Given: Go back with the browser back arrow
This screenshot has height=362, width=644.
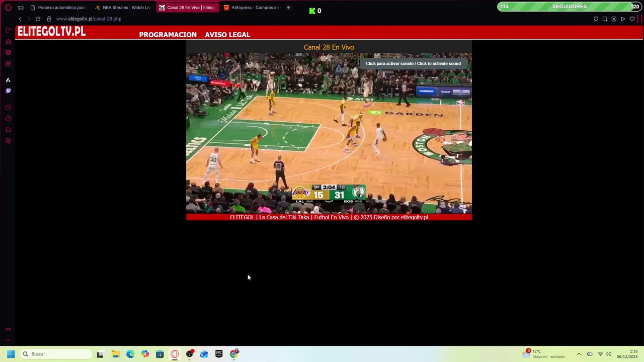Looking at the screenshot, I should click(20, 19).
